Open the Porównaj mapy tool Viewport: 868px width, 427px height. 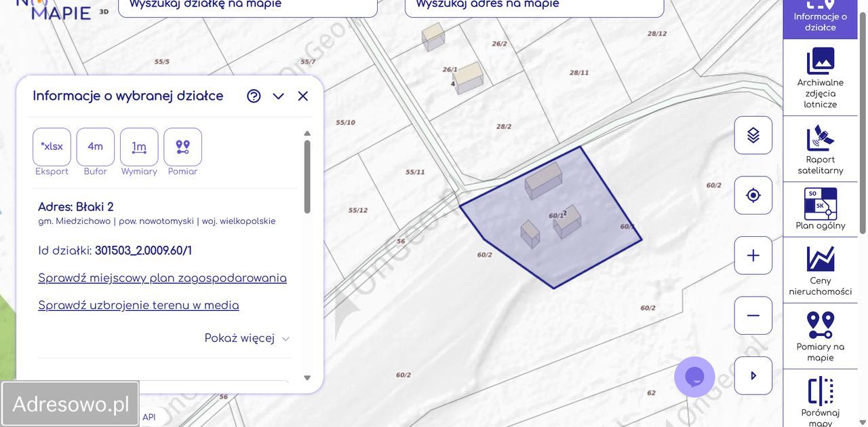(x=820, y=399)
